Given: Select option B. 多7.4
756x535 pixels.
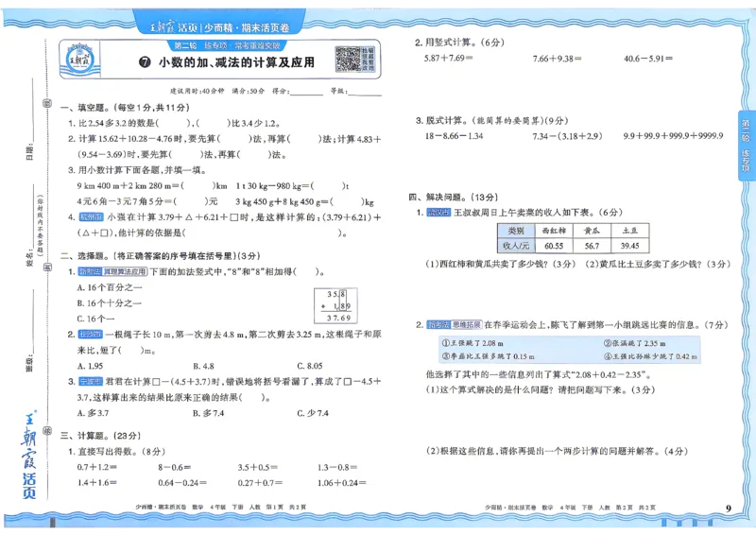Looking at the screenshot, I should pos(208,413).
